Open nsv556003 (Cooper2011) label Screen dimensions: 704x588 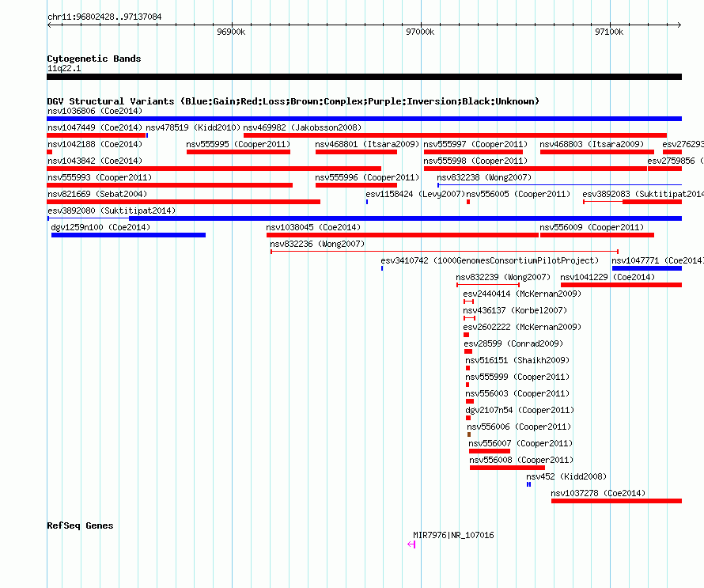517,393
